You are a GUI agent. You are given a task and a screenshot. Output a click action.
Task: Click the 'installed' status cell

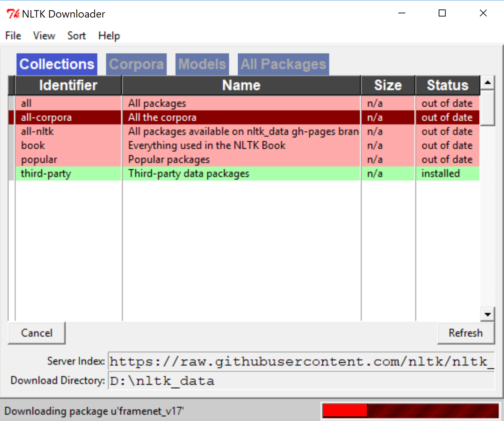pos(448,173)
